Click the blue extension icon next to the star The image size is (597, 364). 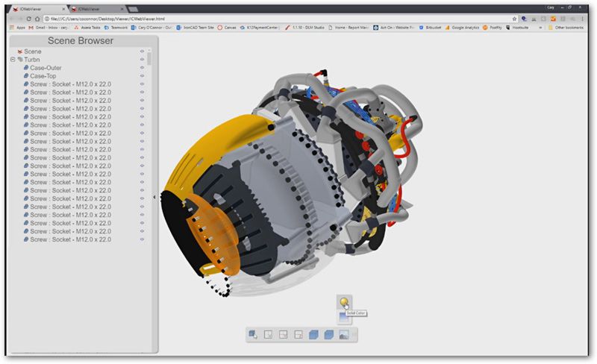(524, 19)
